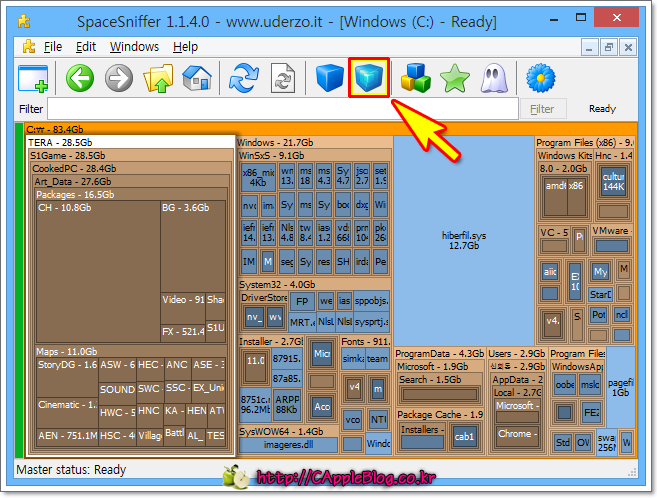Select the less detail blue cube
The width and height of the screenshot is (658, 498).
330,78
